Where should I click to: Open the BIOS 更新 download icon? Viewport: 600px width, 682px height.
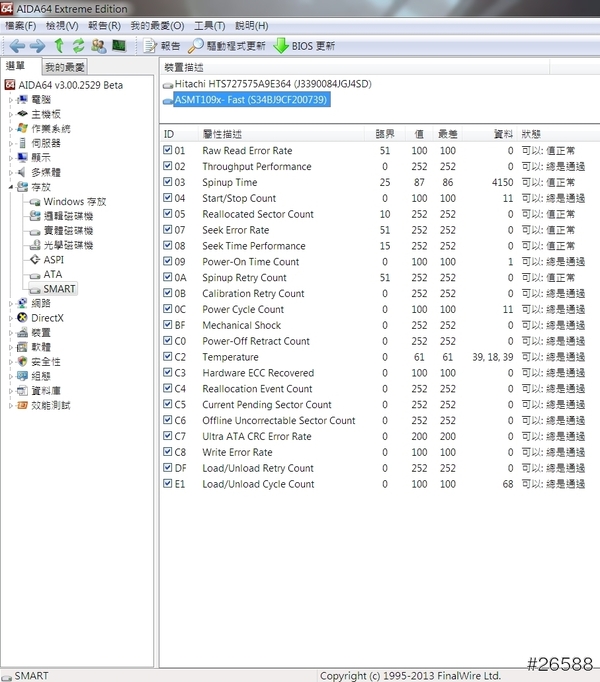[281, 46]
